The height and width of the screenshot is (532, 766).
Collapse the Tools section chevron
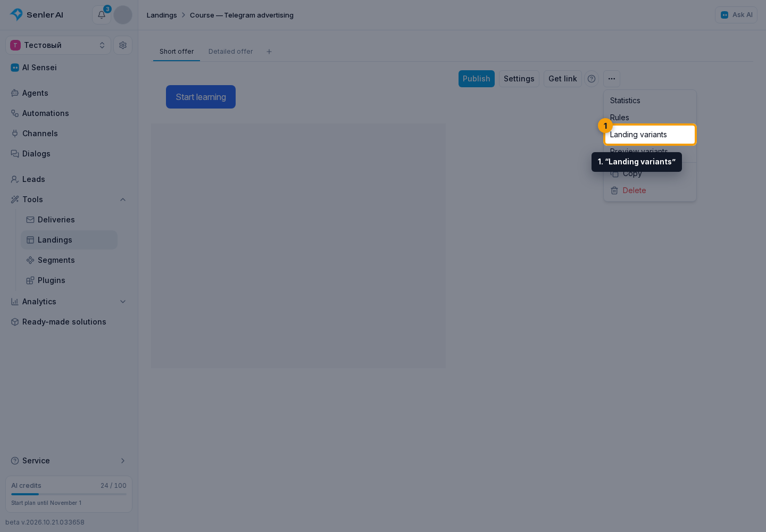tap(123, 199)
